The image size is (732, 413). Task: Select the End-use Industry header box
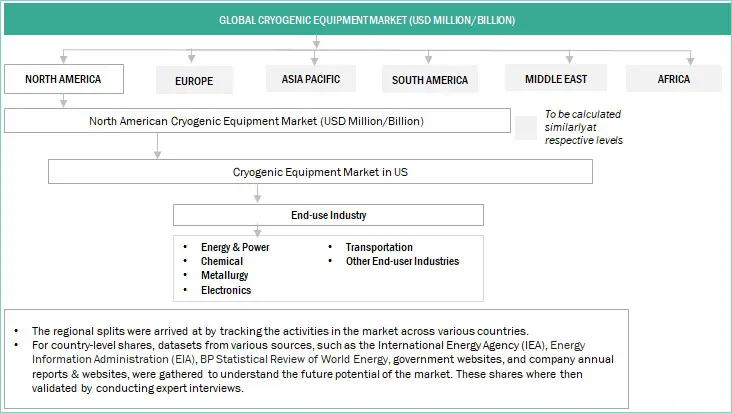327,215
